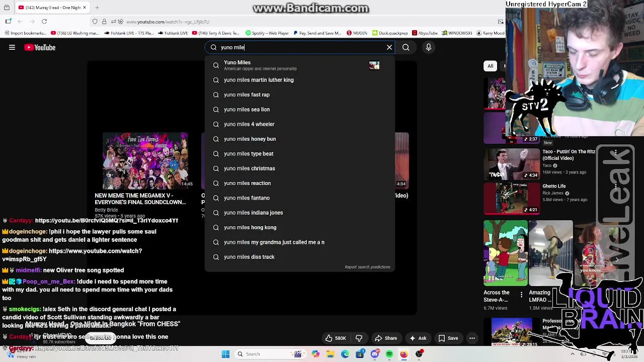Select suggestion 'yuno miles martin luther king'

300,80
